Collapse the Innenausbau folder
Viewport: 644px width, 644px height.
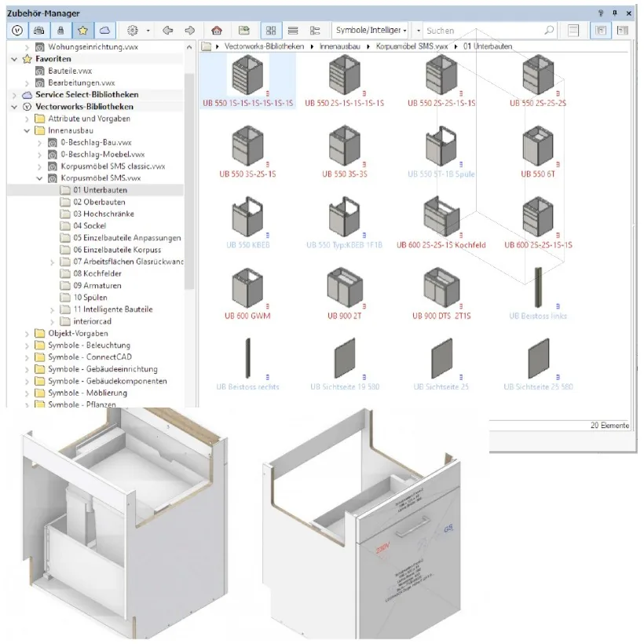[27, 130]
